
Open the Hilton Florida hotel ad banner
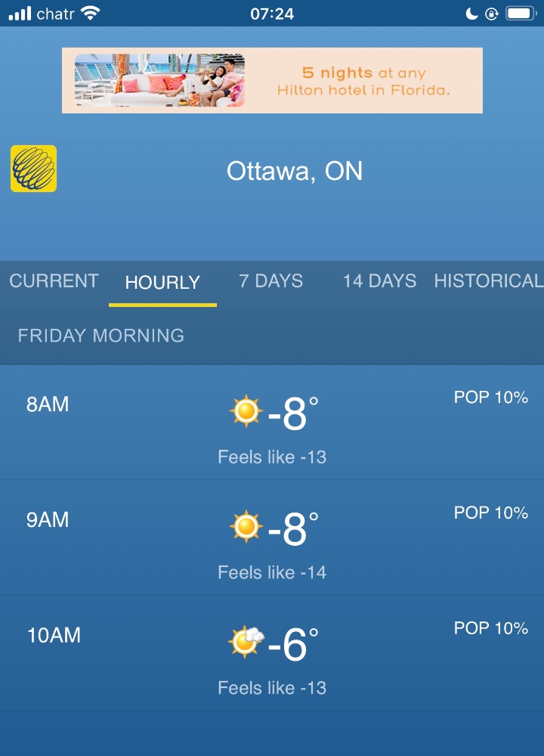click(x=272, y=81)
